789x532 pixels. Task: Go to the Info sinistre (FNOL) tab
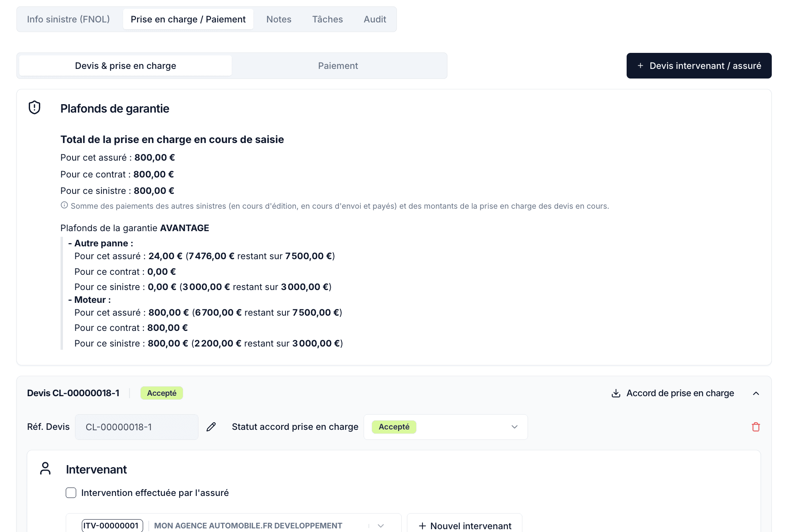pyautogui.click(x=68, y=19)
